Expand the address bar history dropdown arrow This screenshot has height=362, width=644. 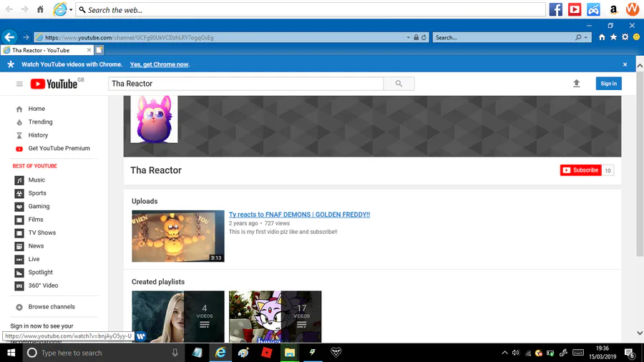coord(409,37)
